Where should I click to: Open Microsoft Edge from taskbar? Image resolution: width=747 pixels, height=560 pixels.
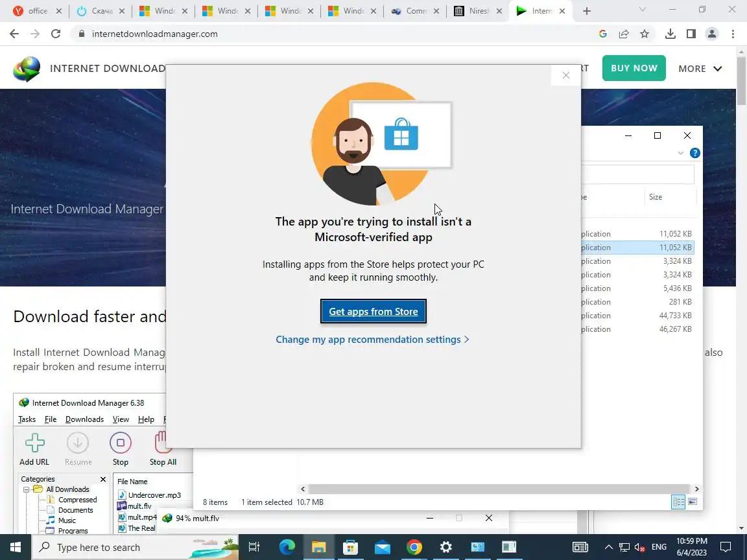click(287, 547)
